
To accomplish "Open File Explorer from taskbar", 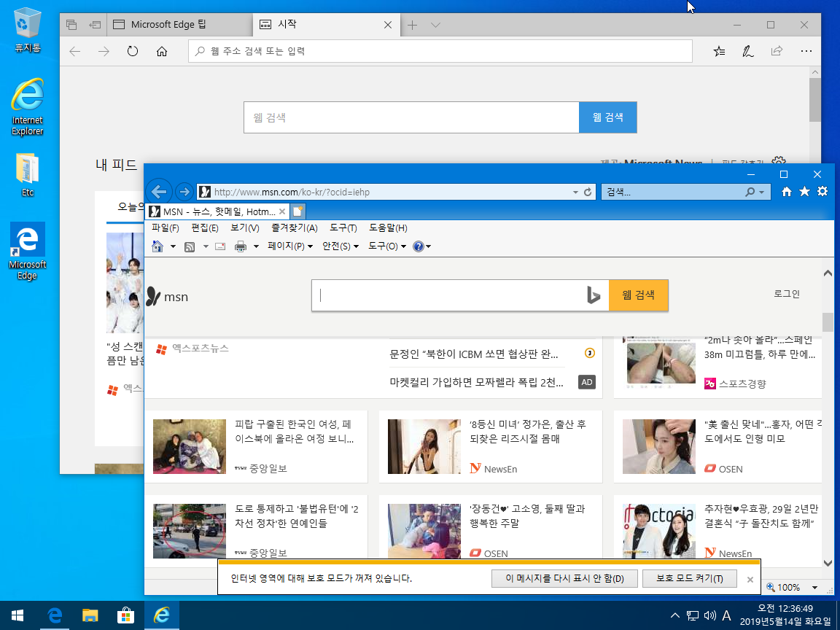I will (x=90, y=615).
